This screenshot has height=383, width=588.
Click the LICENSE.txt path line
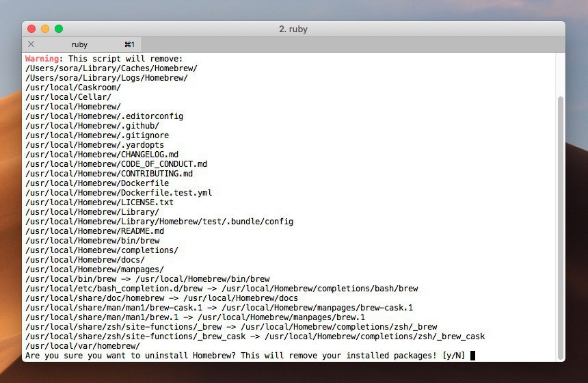[99, 202]
